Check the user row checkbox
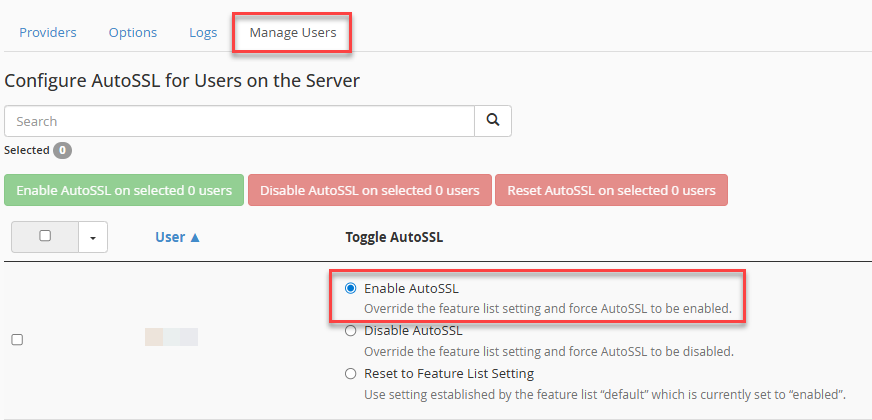The width and height of the screenshot is (872, 420). (x=17, y=340)
